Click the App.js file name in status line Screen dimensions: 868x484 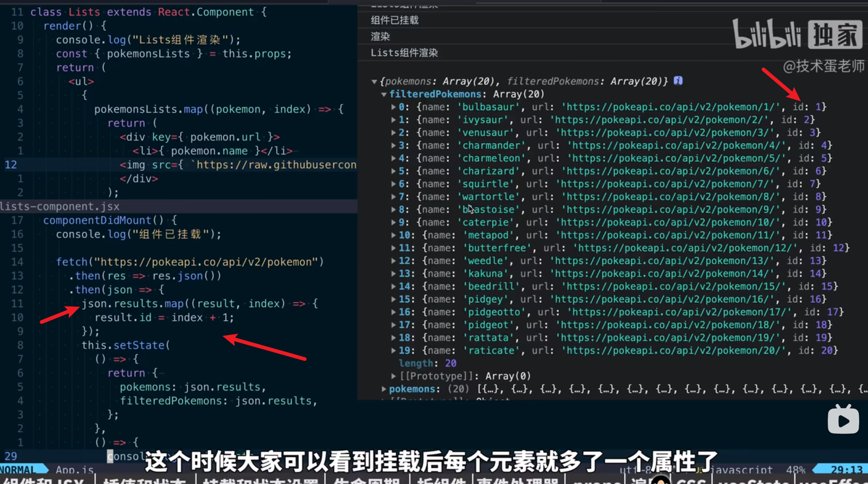tap(74, 470)
